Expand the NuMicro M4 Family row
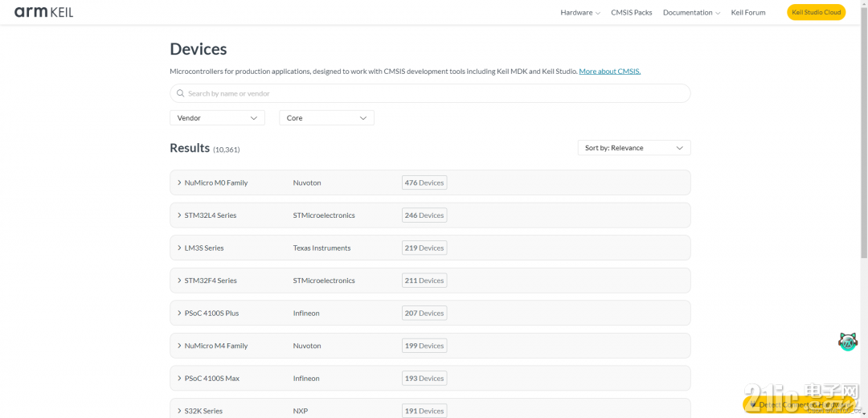The height and width of the screenshot is (418, 868). click(430, 346)
